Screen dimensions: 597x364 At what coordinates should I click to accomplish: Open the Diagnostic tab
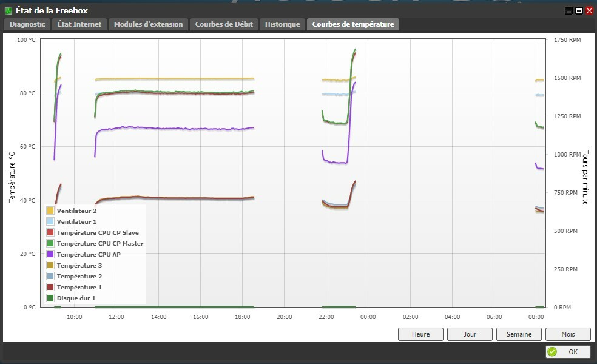27,24
